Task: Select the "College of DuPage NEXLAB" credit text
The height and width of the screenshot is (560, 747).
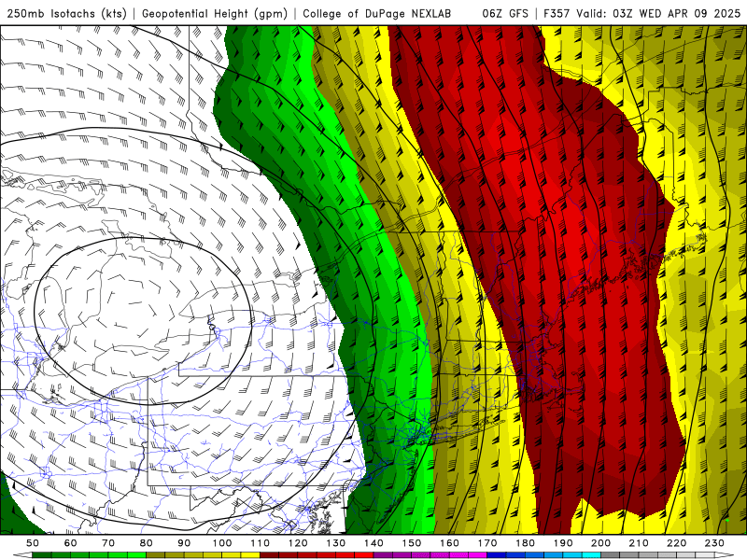Action: (377, 13)
